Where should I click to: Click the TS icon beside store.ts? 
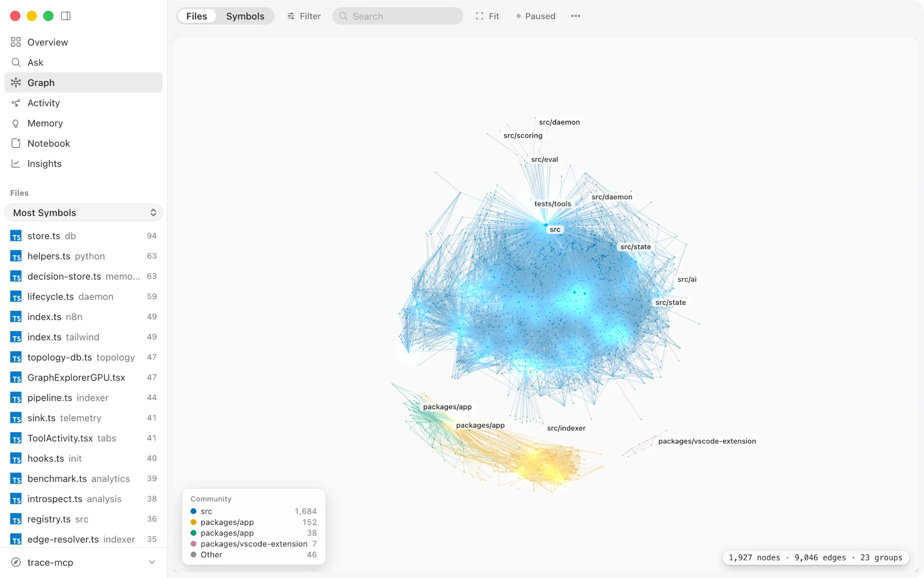coord(16,236)
